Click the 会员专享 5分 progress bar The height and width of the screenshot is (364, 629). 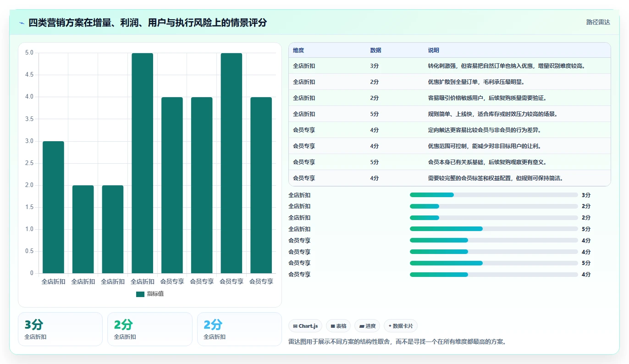click(x=494, y=263)
